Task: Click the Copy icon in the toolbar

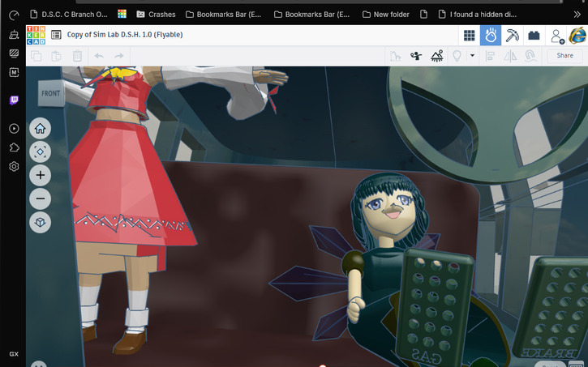Action: [x=36, y=56]
